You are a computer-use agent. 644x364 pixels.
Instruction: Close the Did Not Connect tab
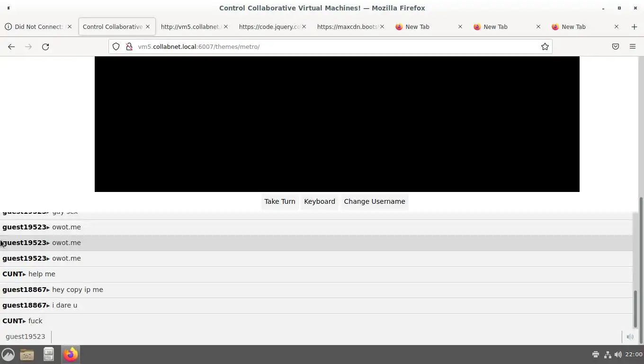tap(70, 27)
